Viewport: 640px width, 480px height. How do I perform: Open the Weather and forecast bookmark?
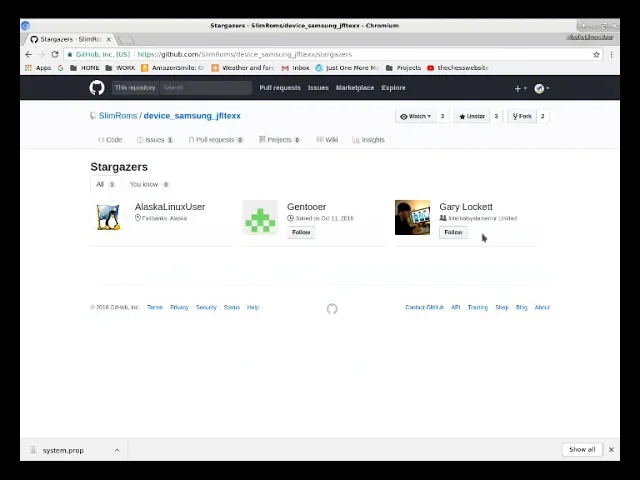coord(243,68)
